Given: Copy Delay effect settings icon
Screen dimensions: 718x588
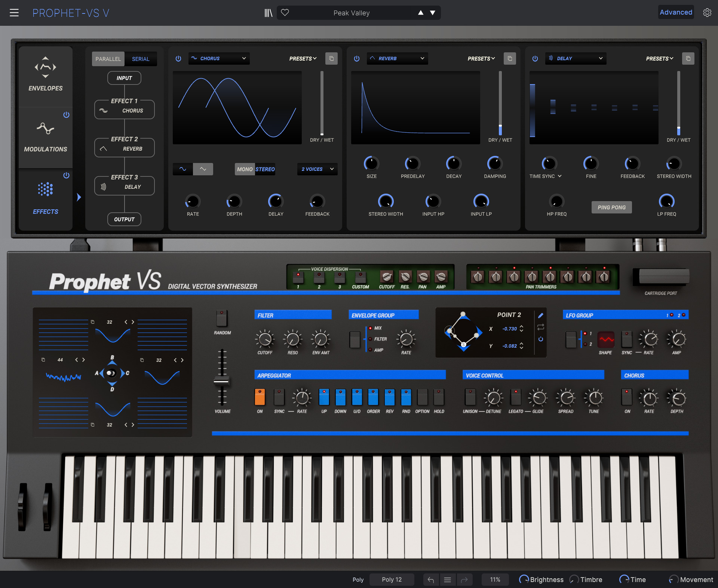Looking at the screenshot, I should [688, 59].
